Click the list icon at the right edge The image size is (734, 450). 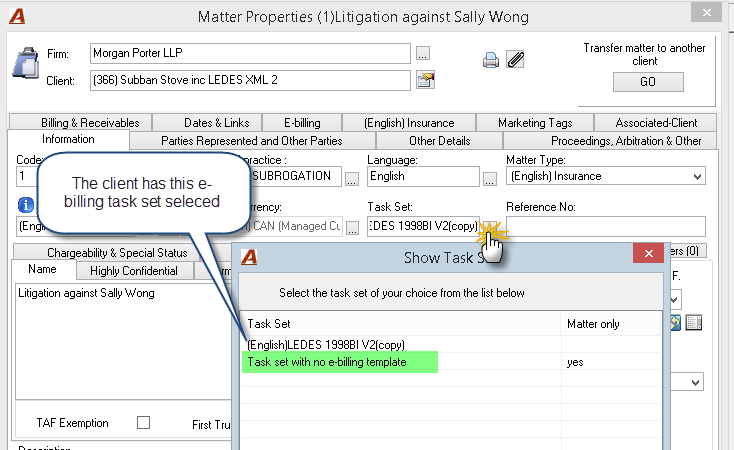click(x=694, y=323)
